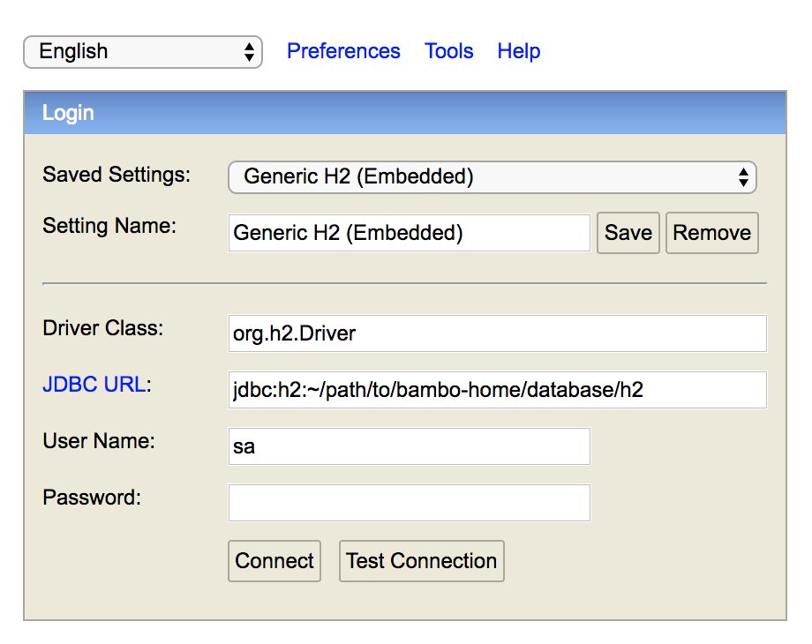Click the Password label text
This screenshot has width=812, height=644.
(x=92, y=498)
